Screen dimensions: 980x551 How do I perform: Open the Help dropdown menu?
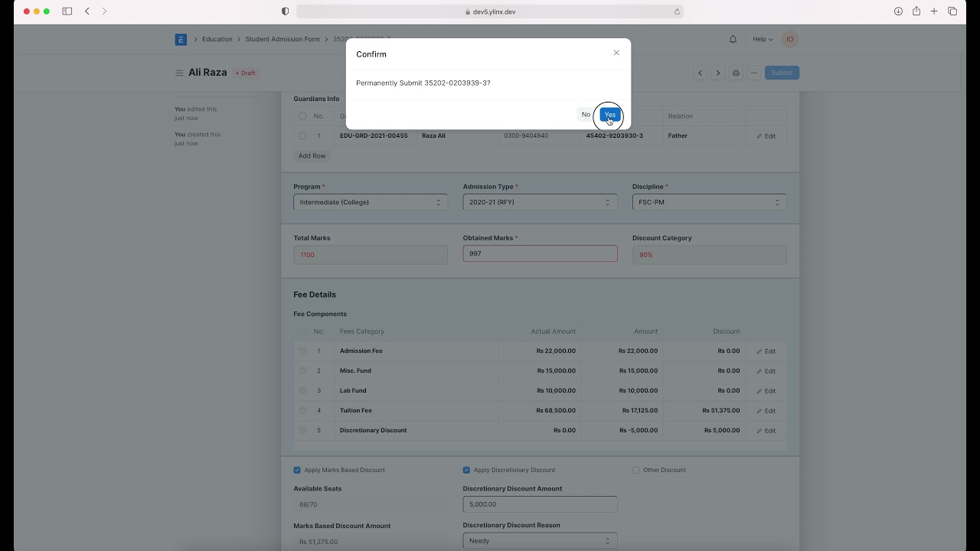tap(763, 39)
